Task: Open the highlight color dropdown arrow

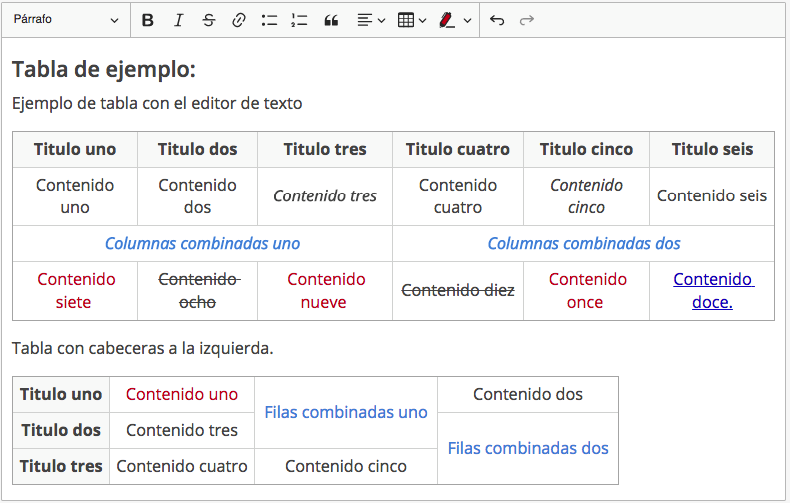Action: [467, 20]
